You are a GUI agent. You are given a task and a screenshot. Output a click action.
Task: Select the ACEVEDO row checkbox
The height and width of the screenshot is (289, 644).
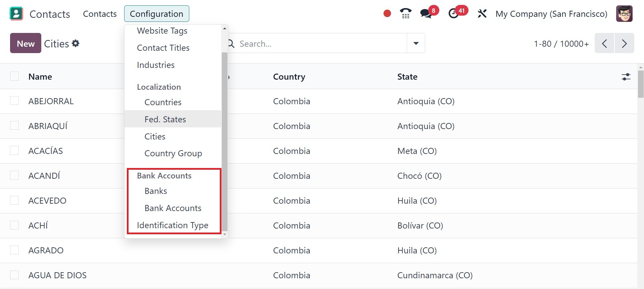(x=14, y=200)
